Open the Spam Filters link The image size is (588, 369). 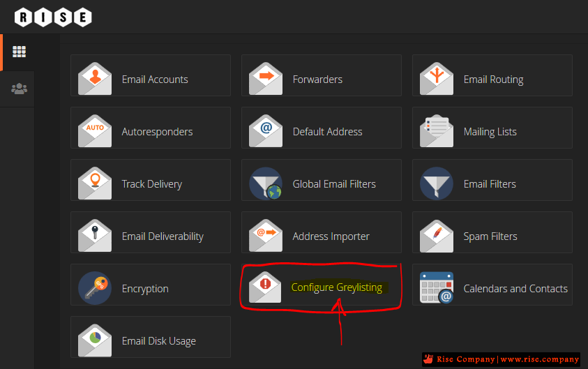[490, 236]
